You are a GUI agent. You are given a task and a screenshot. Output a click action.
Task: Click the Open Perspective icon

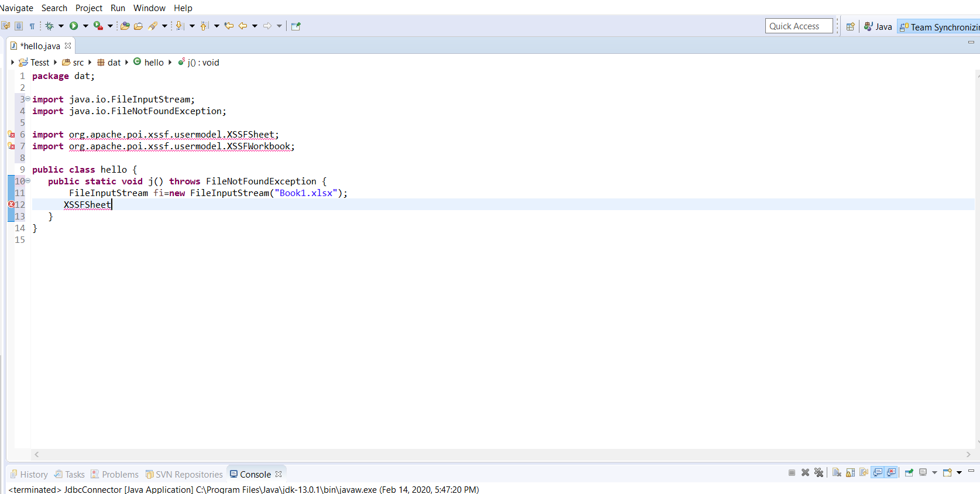point(851,26)
